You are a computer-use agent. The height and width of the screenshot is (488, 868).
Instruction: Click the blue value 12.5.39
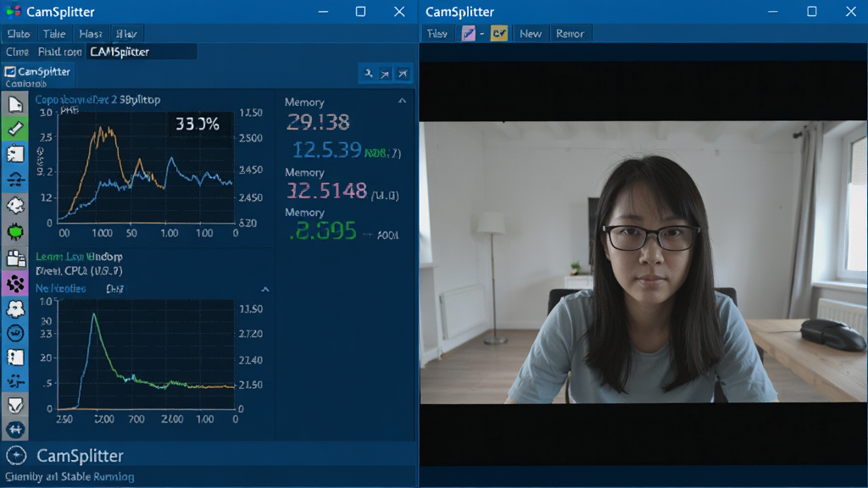[x=326, y=150]
